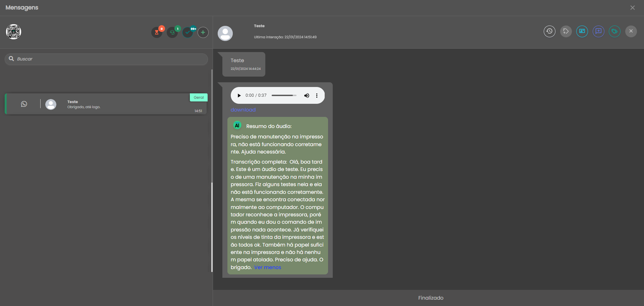Click the transfer chat arrow icon

point(598,31)
